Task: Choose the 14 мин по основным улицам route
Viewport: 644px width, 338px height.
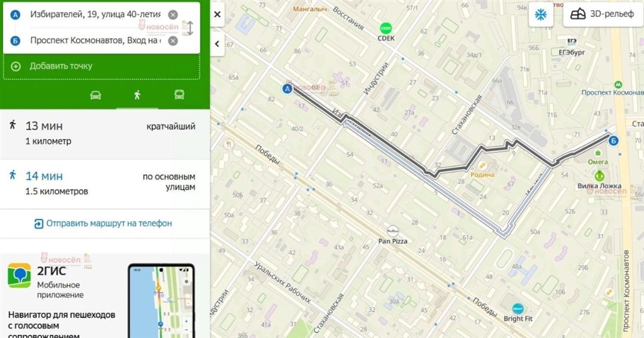Action: 105,184
